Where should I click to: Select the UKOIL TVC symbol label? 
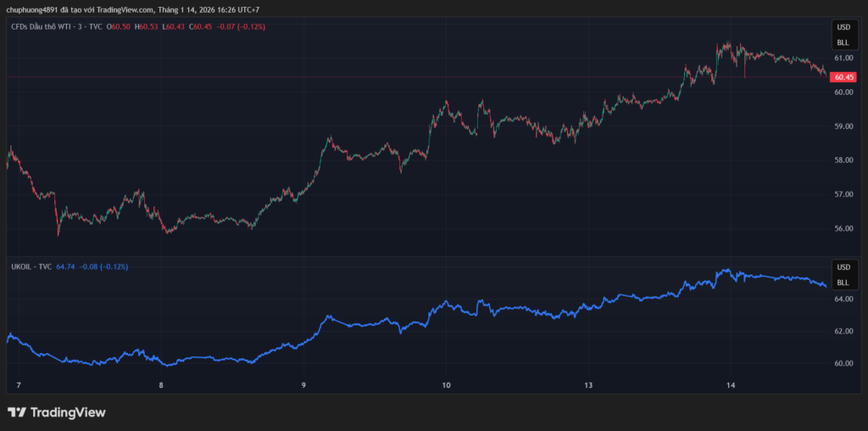click(x=31, y=266)
